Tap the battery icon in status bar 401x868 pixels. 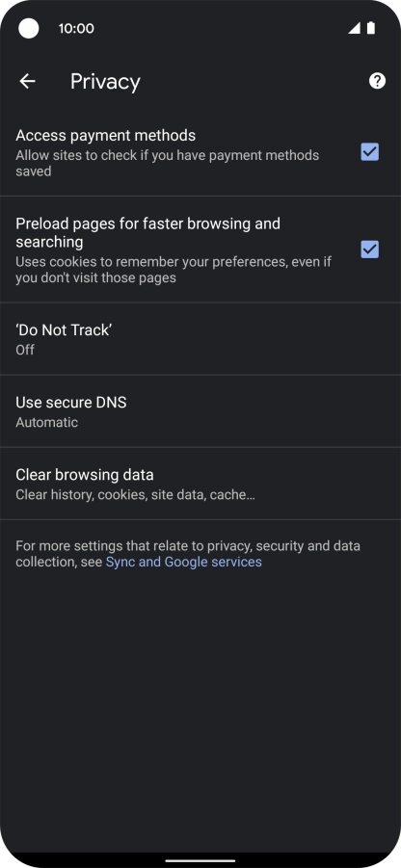click(370, 28)
